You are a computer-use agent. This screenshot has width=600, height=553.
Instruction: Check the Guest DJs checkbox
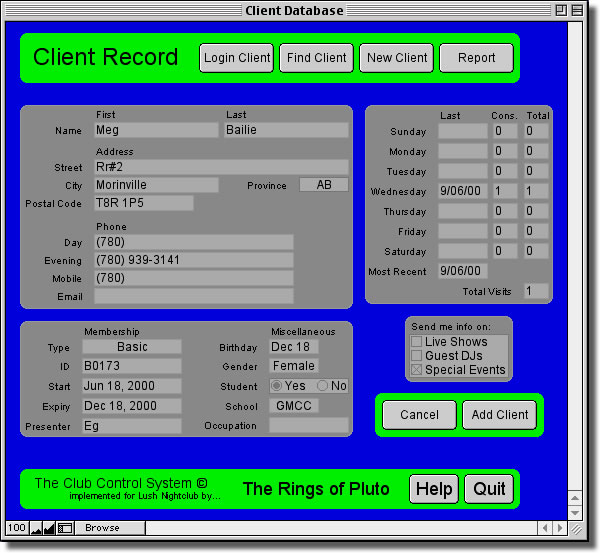pyautogui.click(x=416, y=356)
